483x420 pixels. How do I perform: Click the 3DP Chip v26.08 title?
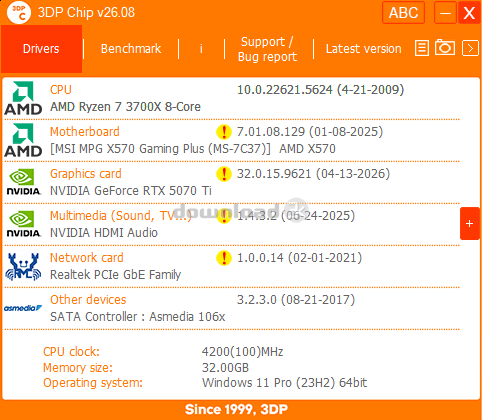[86, 13]
